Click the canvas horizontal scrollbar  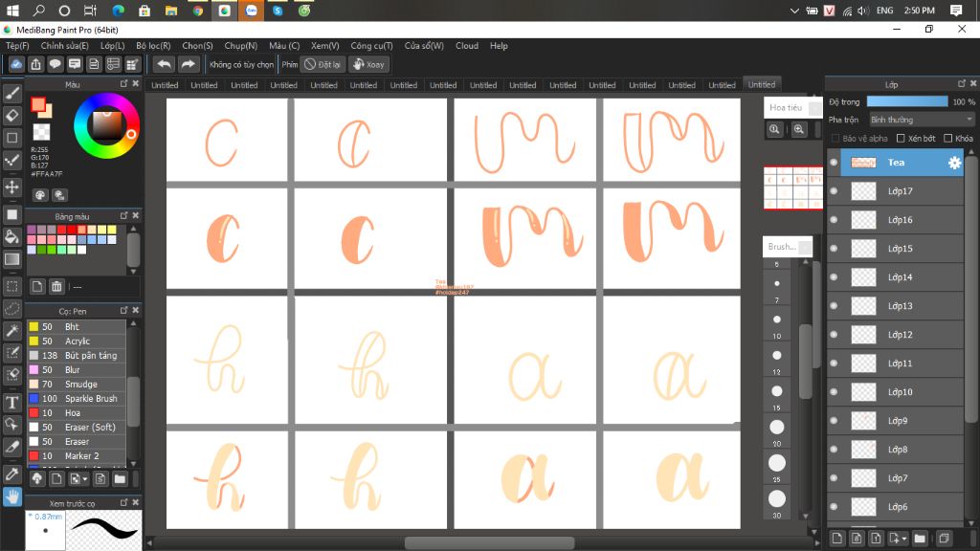click(489, 543)
